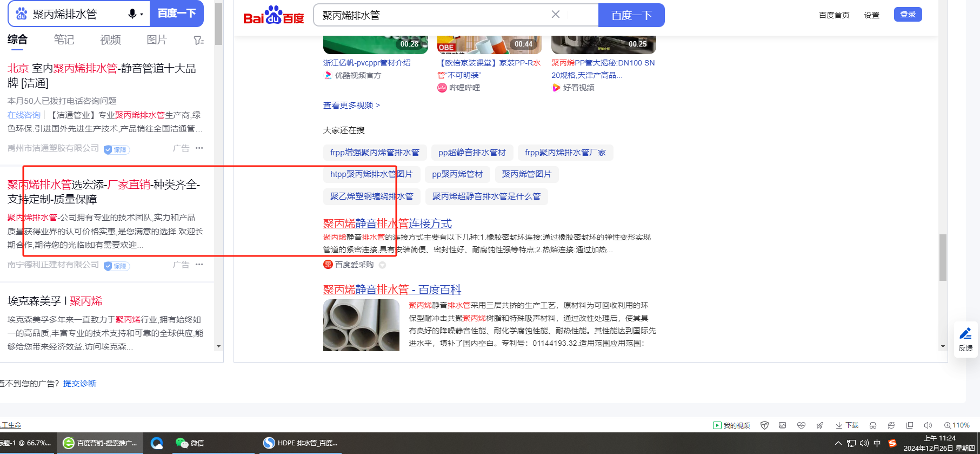
Task: Click the browser engine mode icon in status bar
Action: pyautogui.click(x=891, y=425)
